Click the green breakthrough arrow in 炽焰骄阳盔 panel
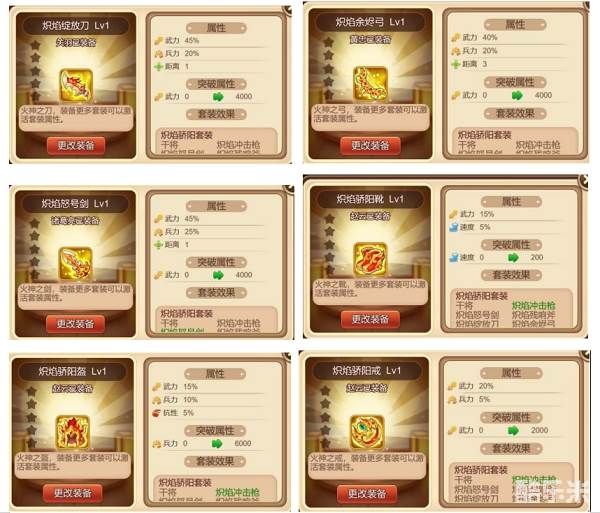Viewport: 600px width, 513px height. pos(217,443)
